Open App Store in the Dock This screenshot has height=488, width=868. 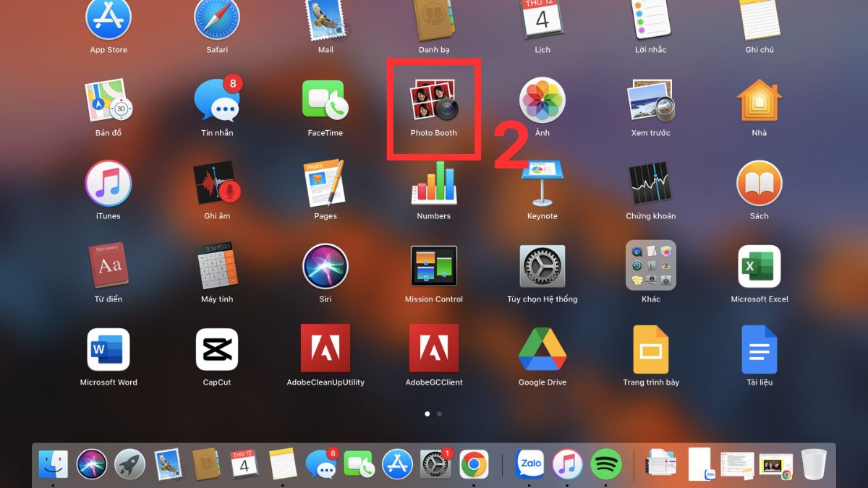(397, 464)
